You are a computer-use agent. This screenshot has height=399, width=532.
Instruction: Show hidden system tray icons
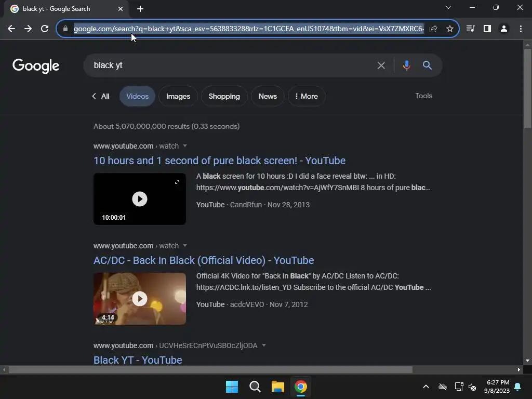pos(426,387)
